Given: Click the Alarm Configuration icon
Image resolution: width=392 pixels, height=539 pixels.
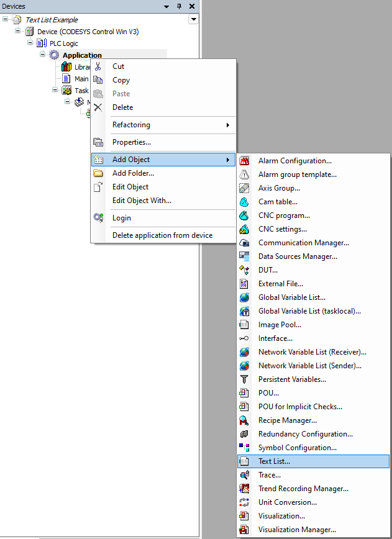Looking at the screenshot, I should tap(244, 161).
